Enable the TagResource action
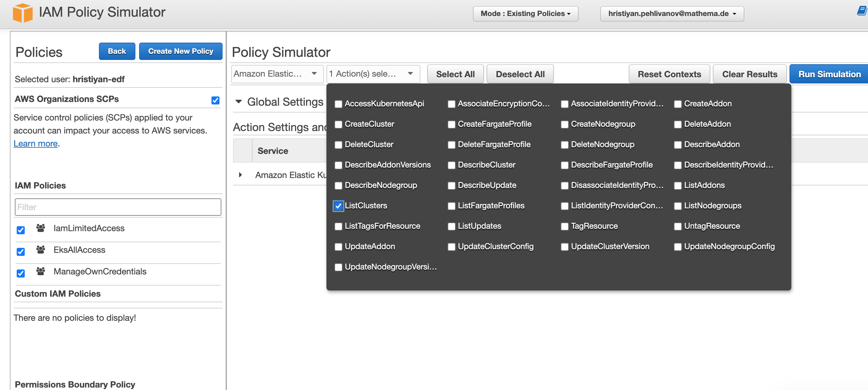This screenshot has width=868, height=390. pos(564,226)
